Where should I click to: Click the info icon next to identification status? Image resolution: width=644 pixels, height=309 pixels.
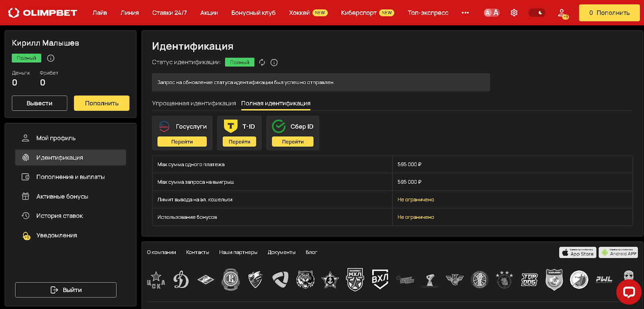[x=274, y=62]
